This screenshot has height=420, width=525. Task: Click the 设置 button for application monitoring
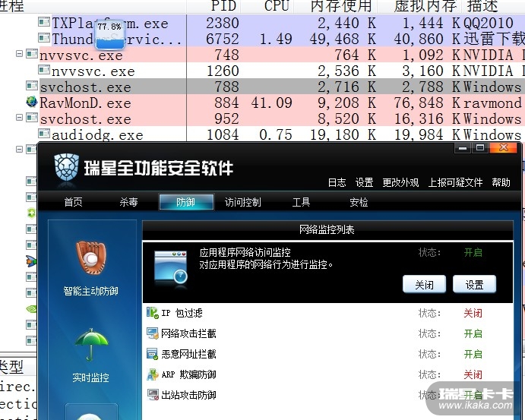(x=474, y=285)
